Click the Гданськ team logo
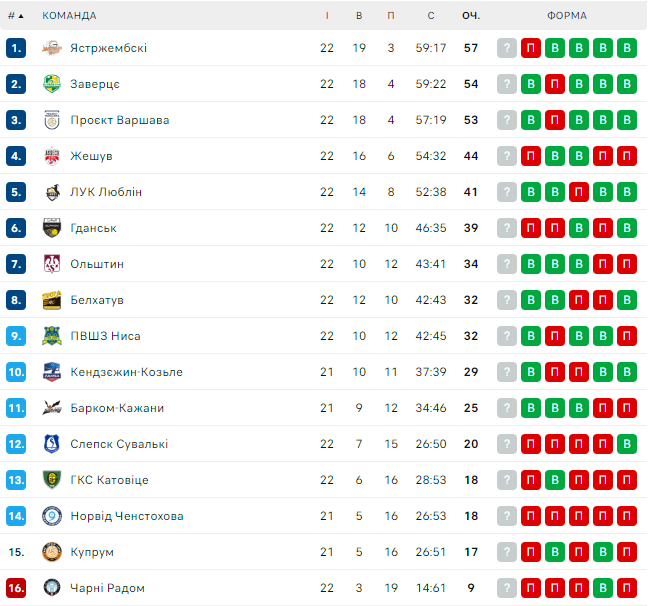Viewport: 650px width, 606px height. (52, 228)
